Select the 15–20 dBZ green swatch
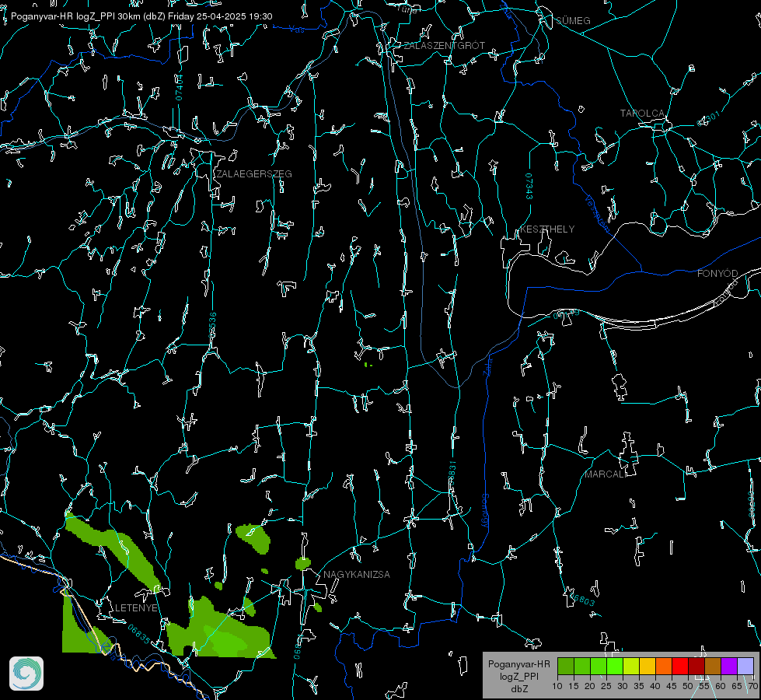Image resolution: width=761 pixels, height=700 pixels. (582, 666)
